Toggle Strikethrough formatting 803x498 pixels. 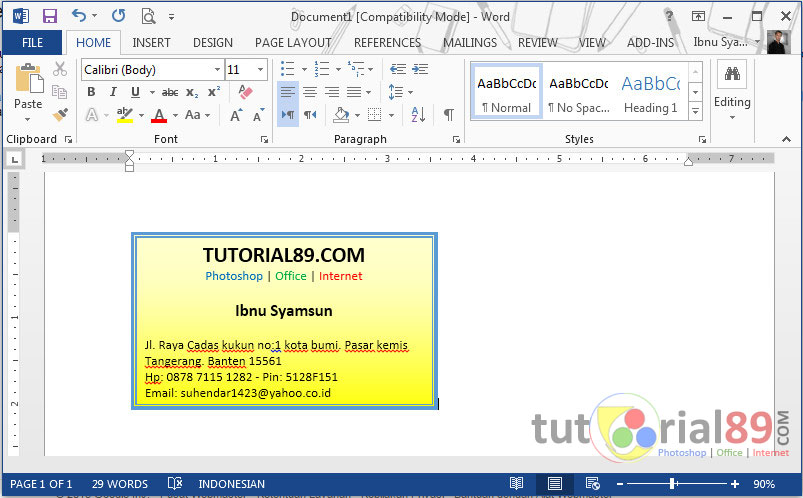(x=170, y=92)
